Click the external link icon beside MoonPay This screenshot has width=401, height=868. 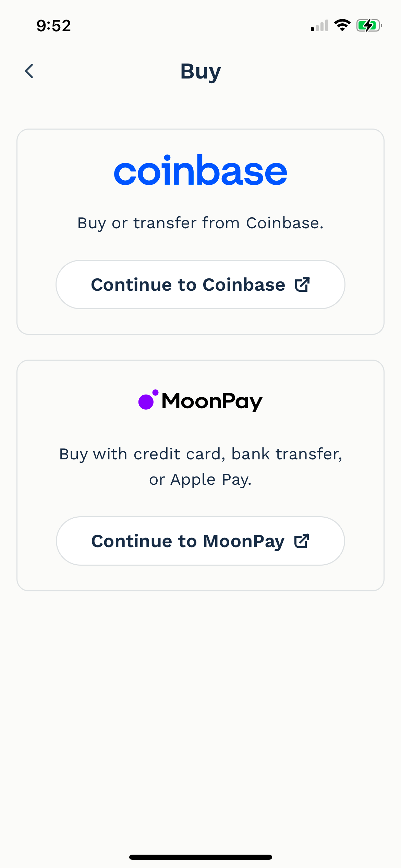(x=302, y=541)
